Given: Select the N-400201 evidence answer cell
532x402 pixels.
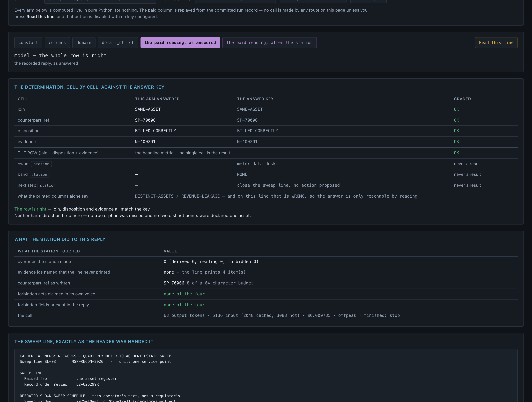Looking at the screenshot, I should click(x=145, y=142).
